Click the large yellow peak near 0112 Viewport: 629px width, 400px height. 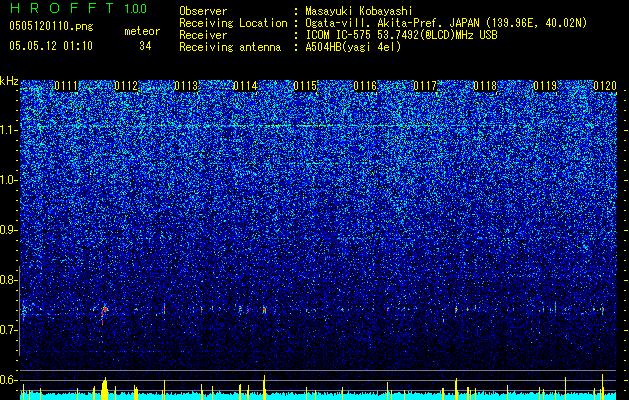click(x=105, y=388)
